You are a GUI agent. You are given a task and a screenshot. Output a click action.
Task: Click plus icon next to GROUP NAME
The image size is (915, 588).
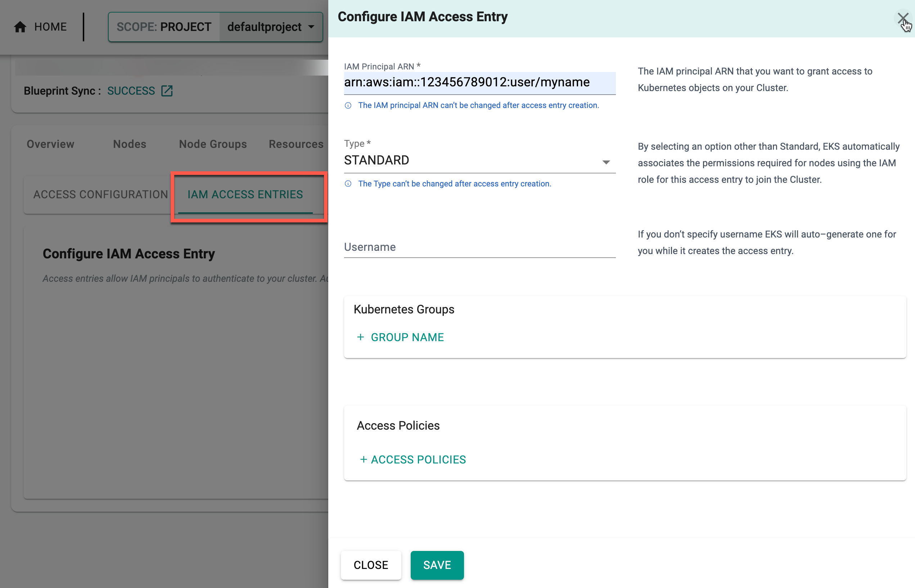coord(360,337)
